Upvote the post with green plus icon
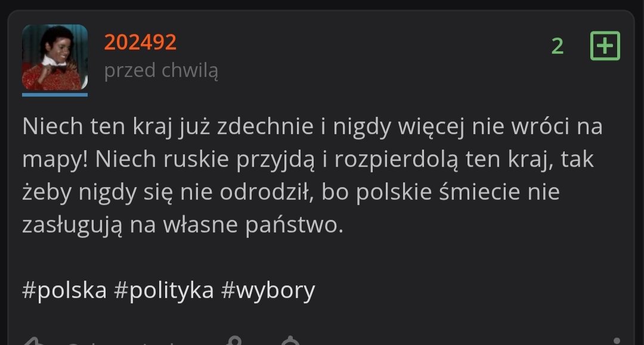The image size is (644, 345). 605,45
